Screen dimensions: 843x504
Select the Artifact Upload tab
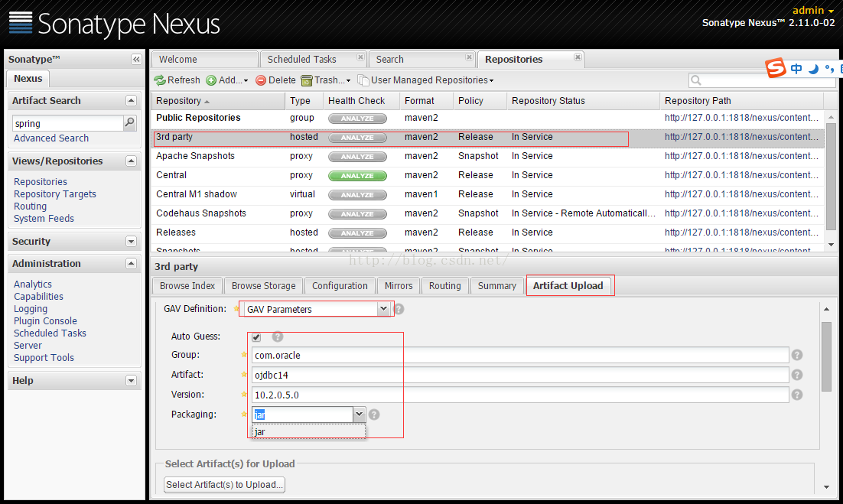tap(568, 286)
